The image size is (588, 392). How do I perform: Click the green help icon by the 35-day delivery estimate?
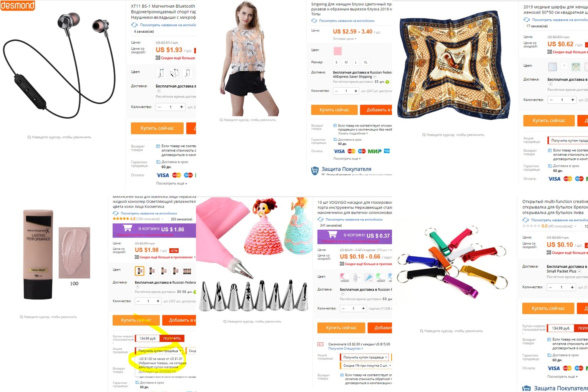click(387, 82)
